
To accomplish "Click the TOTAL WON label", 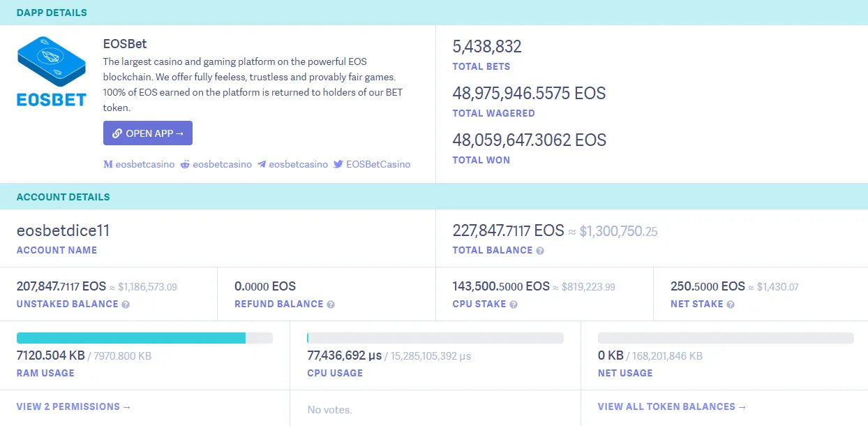I will [481, 160].
